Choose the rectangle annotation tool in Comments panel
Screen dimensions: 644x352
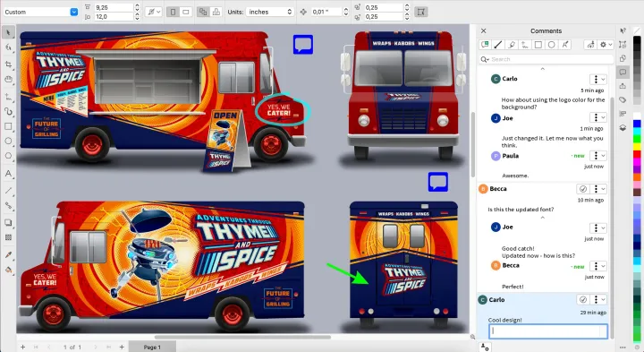[x=538, y=45]
